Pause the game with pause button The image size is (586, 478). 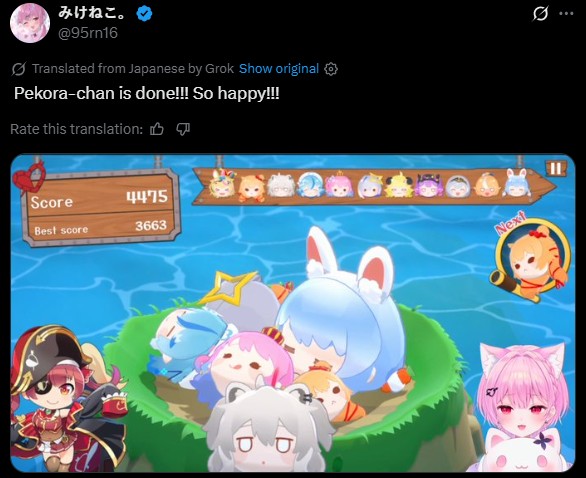555,168
